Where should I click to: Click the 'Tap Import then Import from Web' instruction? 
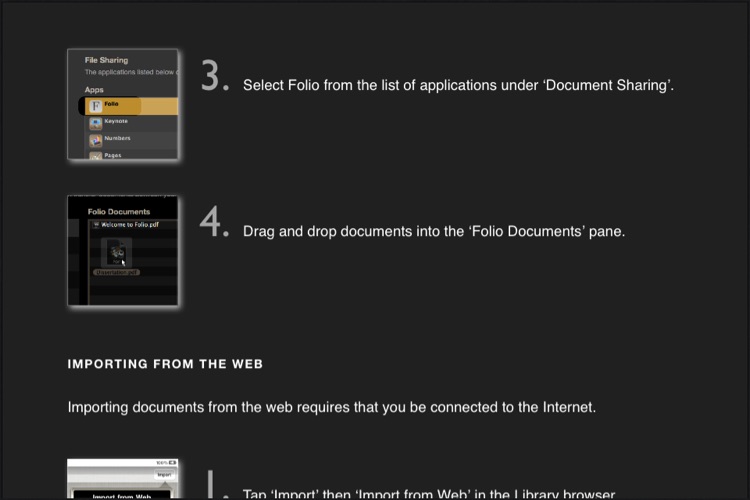pyautogui.click(x=429, y=493)
